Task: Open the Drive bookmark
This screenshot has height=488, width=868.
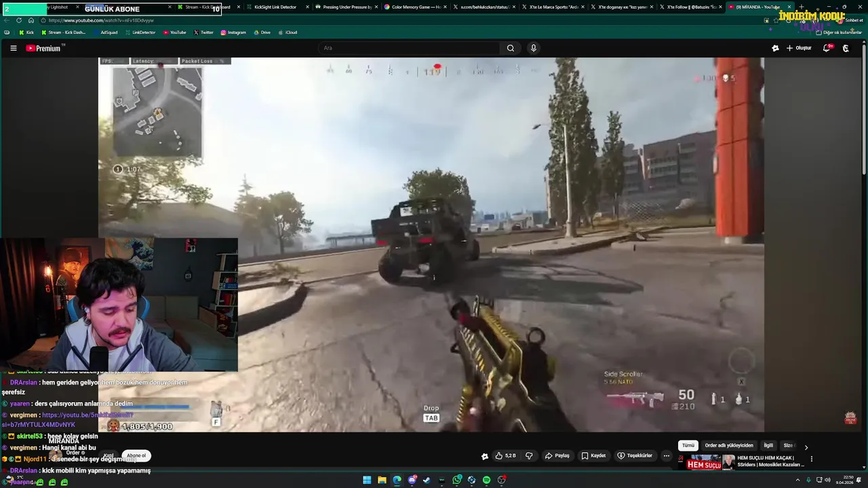Action: 262,33
